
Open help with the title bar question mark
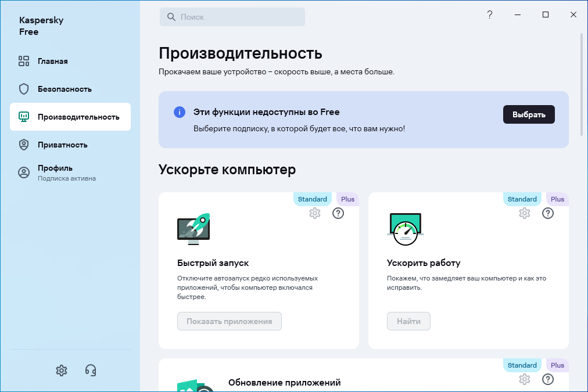click(490, 15)
